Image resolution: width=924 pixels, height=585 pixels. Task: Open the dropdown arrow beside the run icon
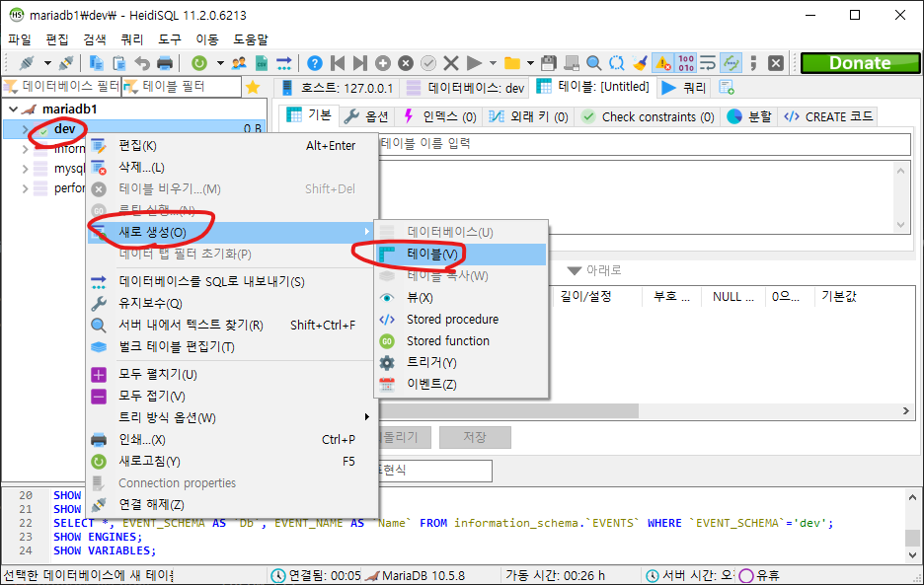coord(493,62)
